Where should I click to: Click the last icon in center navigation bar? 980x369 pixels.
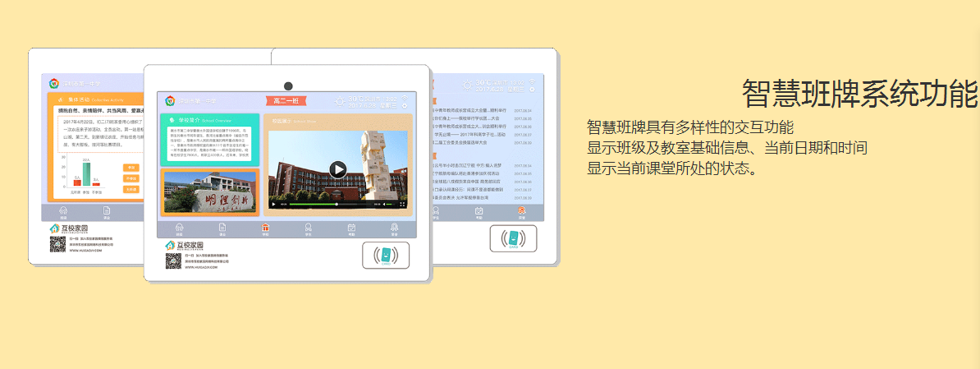(395, 228)
